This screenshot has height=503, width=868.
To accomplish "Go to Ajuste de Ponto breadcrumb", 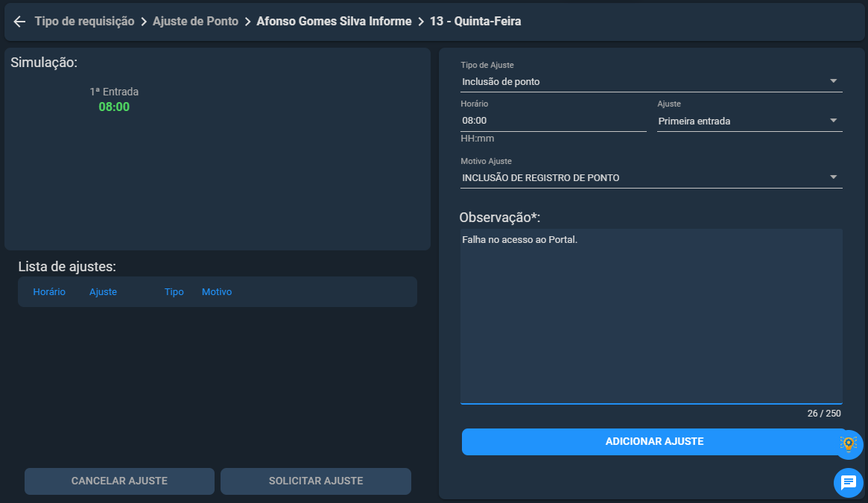I will pos(195,21).
